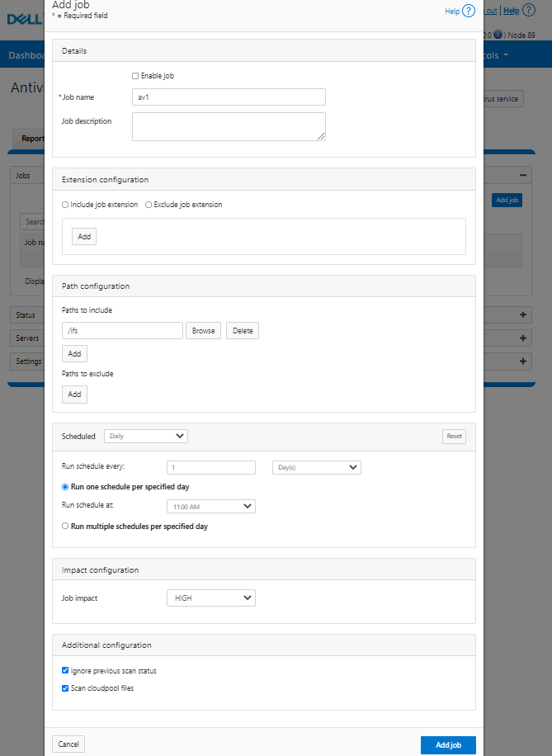Click the Job name input field
The image size is (552, 756).
(229, 97)
